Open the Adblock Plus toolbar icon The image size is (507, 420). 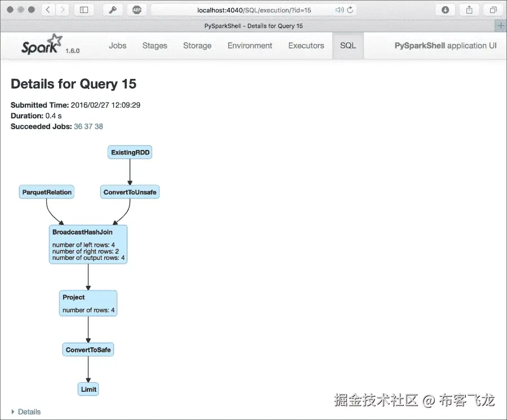[136, 10]
